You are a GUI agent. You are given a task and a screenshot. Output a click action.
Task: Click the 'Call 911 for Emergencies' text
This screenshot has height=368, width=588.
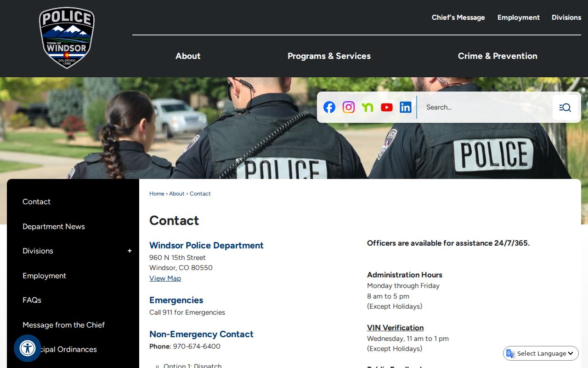click(187, 312)
